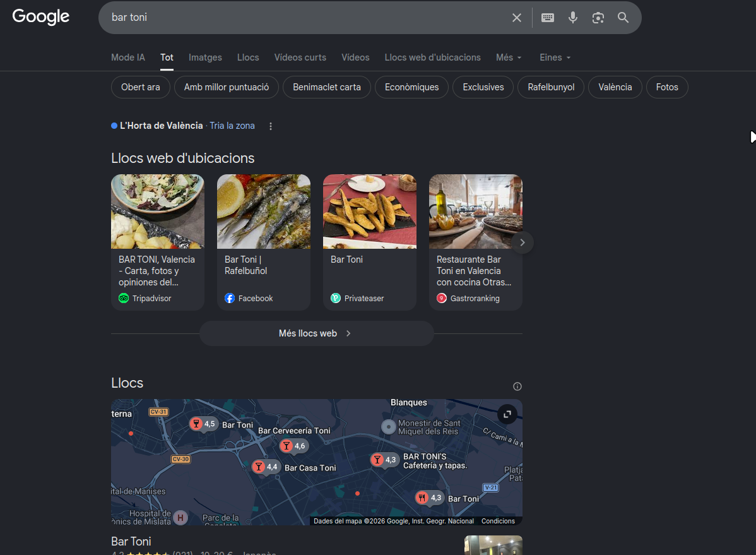Open the info icon beside Llocs heading
This screenshot has height=555, width=756.
tap(517, 386)
